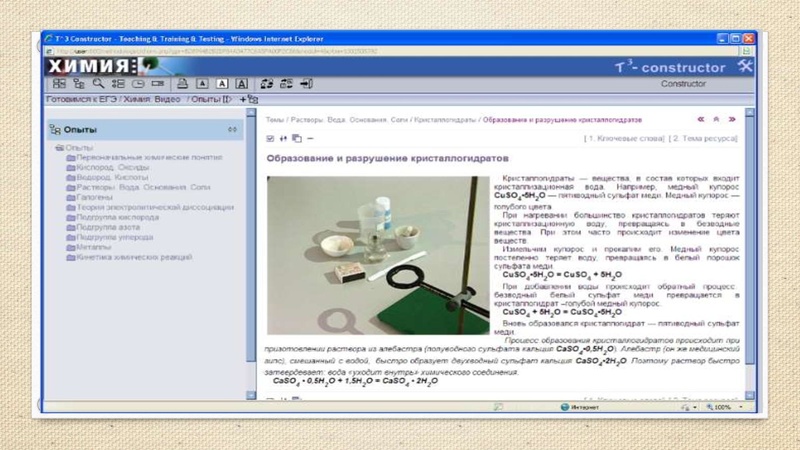The width and height of the screenshot is (800, 450).
Task: Toggle the collapse arrows on Опыты panel header
Action: pos(232,130)
